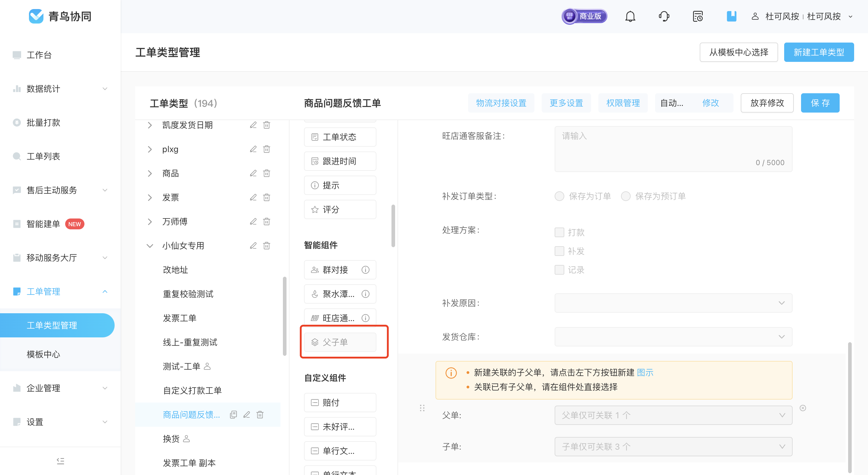
Task: Open 工作台 in the sidebar
Action: pos(39,55)
